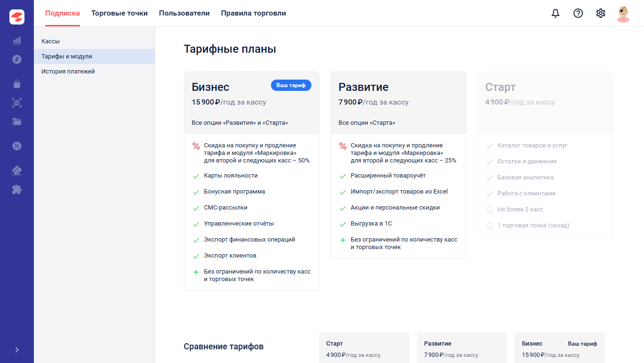Click the Бизнес column in tariff comparison
Viewport: 644px width, 363px height.
(560, 348)
